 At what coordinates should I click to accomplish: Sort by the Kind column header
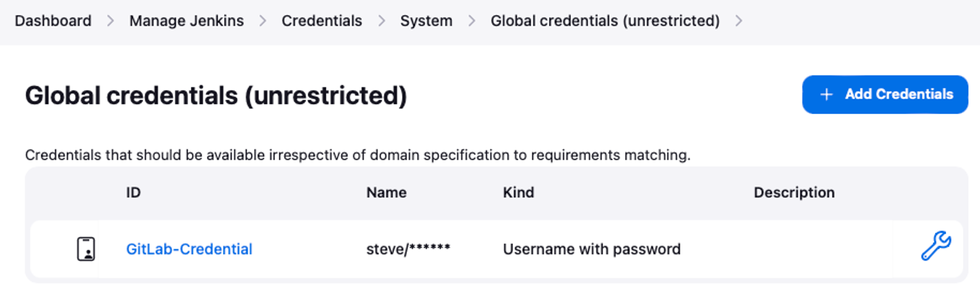[x=518, y=193]
